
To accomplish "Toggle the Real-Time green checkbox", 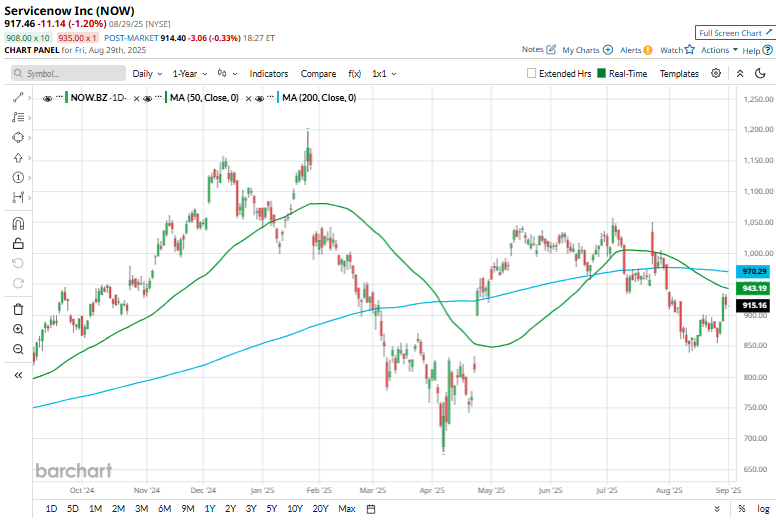I will click(x=601, y=73).
